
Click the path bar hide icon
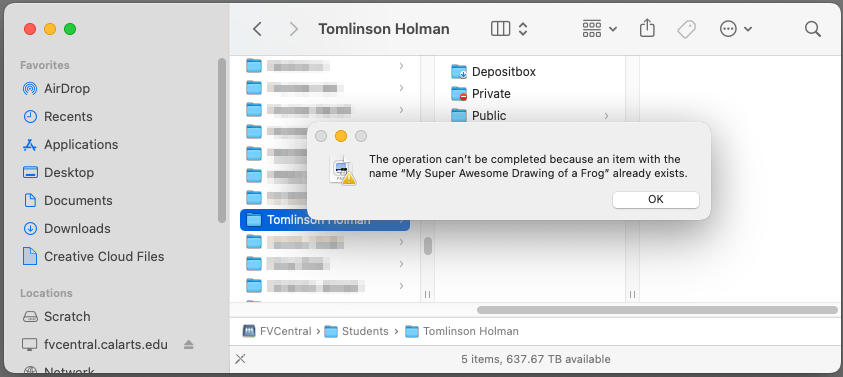[x=240, y=359]
